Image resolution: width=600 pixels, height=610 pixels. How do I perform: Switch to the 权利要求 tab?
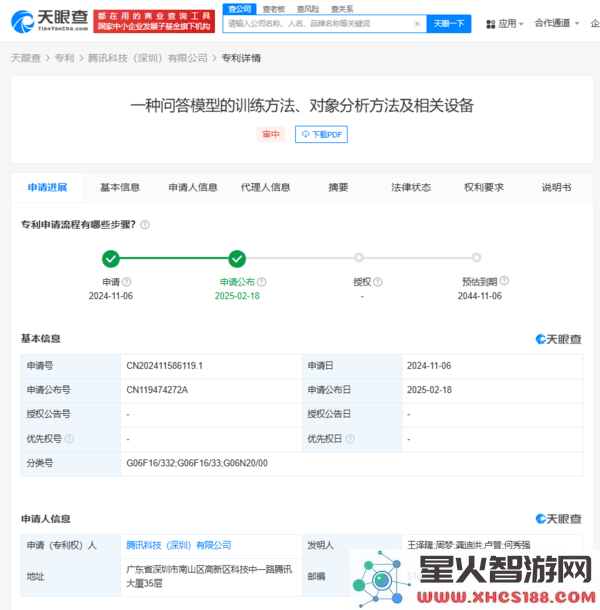point(484,188)
